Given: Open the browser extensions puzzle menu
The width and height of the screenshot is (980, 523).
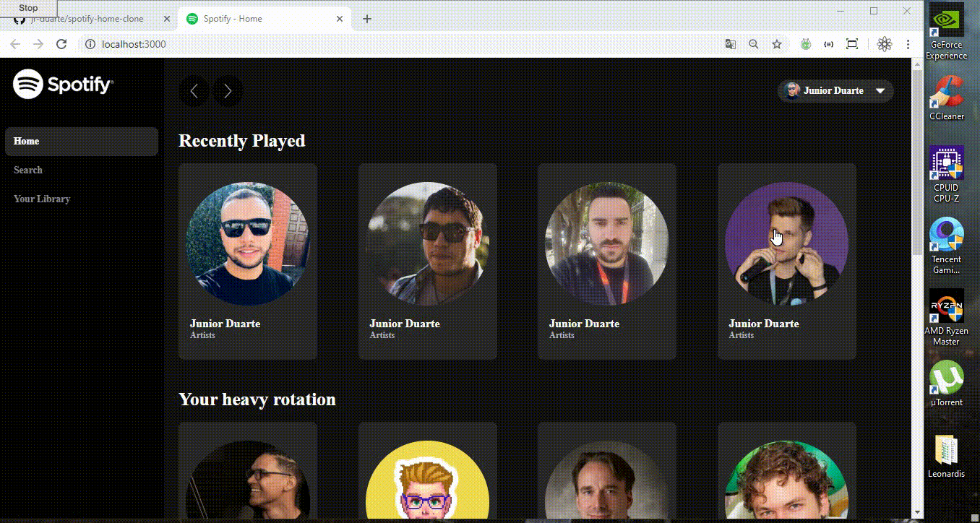Looking at the screenshot, I should [x=829, y=44].
